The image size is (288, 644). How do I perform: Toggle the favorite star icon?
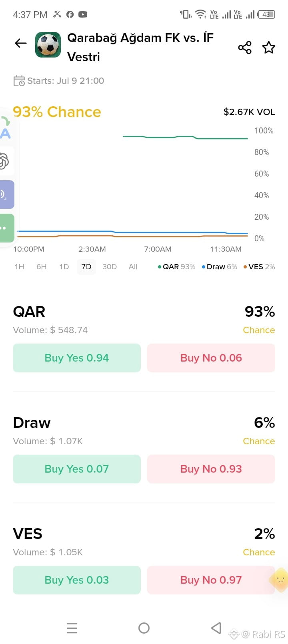tap(269, 48)
